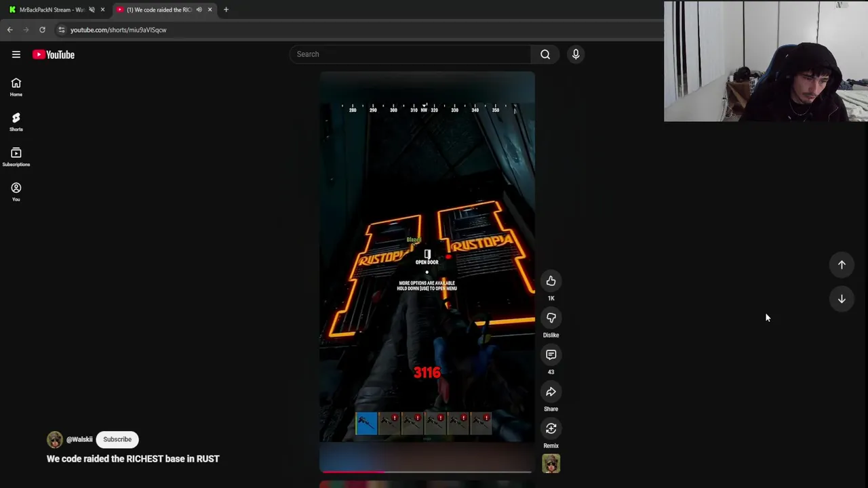This screenshot has width=868, height=488.
Task: Close the MrBackPackN Stream tab
Action: (102, 9)
